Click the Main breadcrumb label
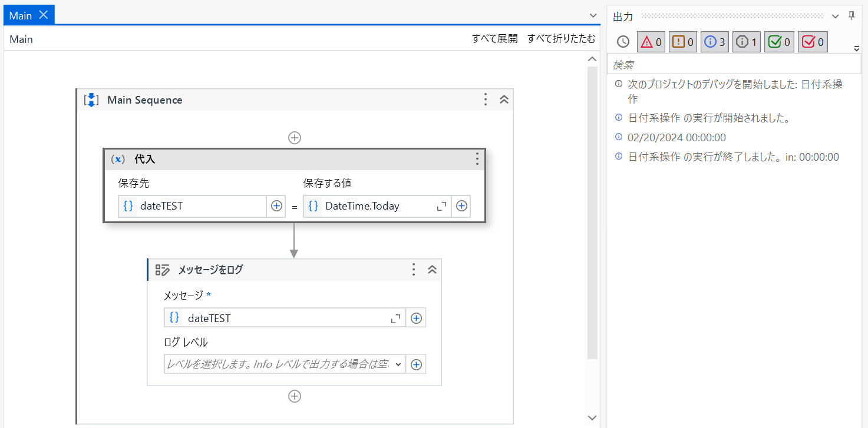The height and width of the screenshot is (428, 868). click(x=21, y=39)
